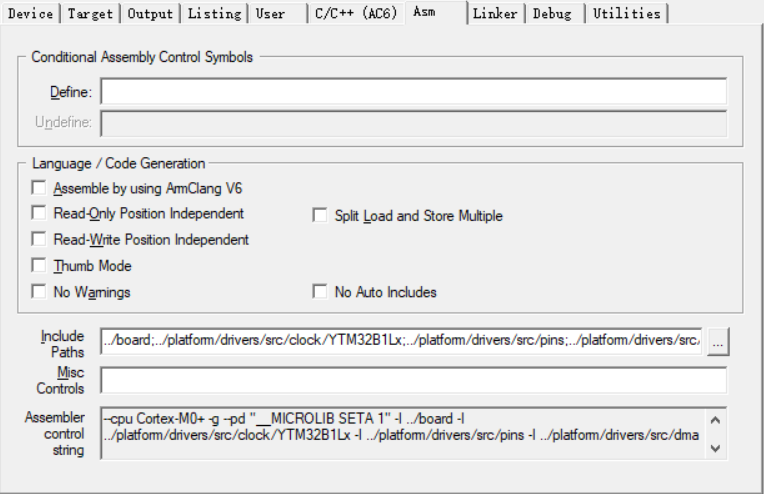Screen dimensions: 764x494
Task: Enable Assemble by using ArmClang V6
Action: [x=39, y=188]
